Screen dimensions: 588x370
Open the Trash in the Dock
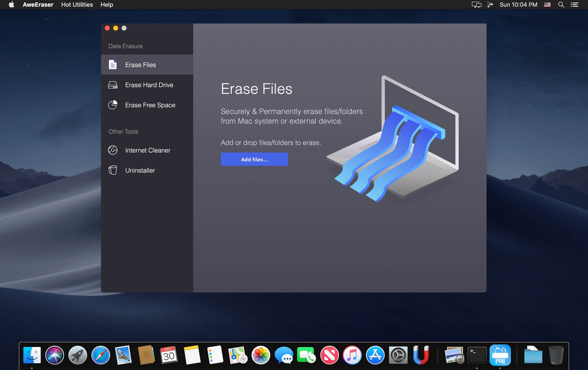click(556, 355)
